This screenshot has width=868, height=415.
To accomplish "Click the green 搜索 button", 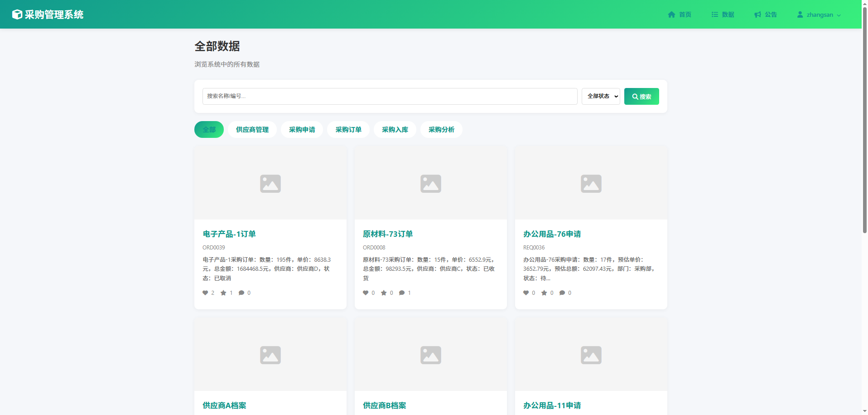I will (x=641, y=96).
